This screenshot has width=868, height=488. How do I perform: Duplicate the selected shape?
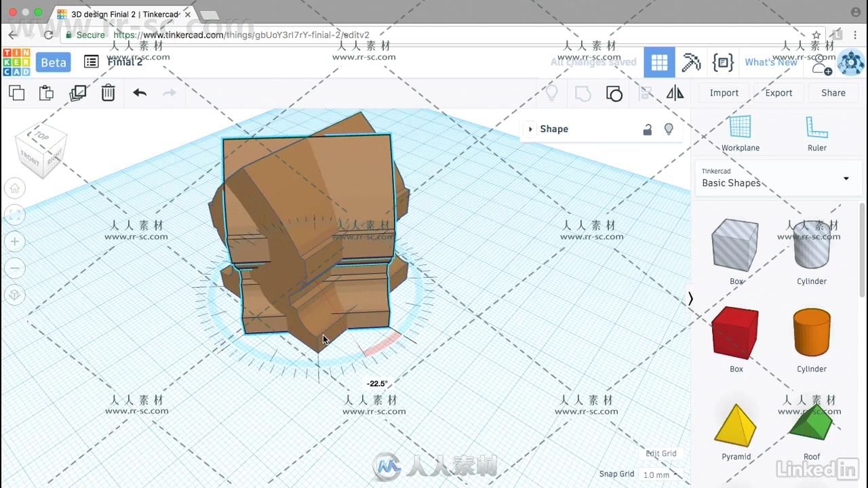coord(78,93)
